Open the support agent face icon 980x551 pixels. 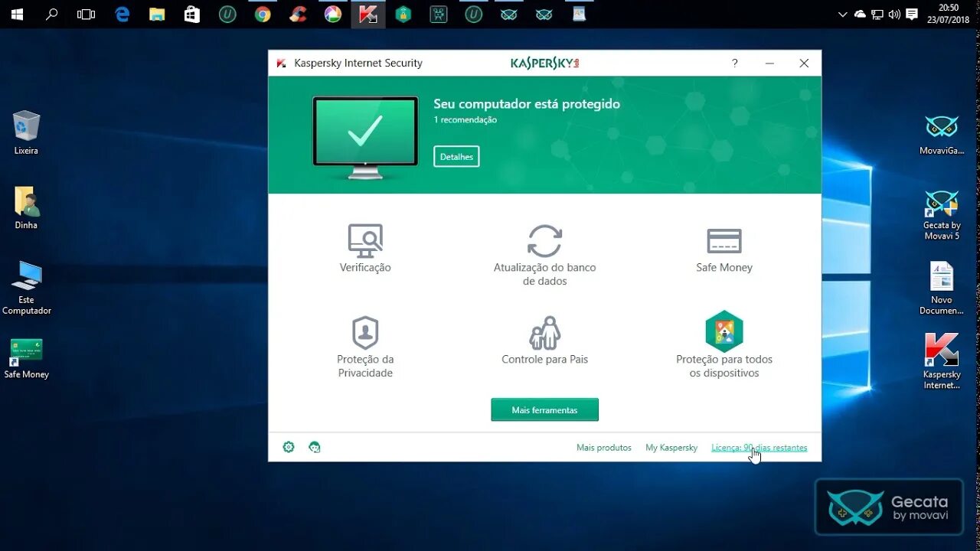click(x=314, y=447)
